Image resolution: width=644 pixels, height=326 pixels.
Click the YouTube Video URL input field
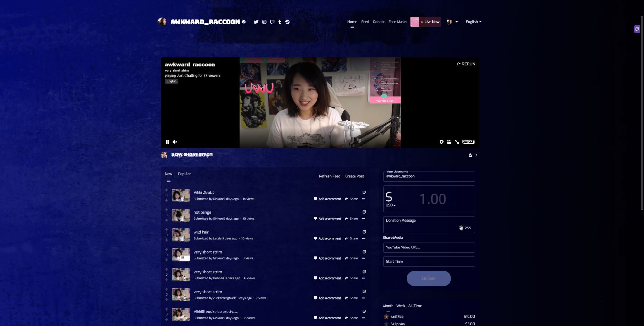pyautogui.click(x=429, y=247)
